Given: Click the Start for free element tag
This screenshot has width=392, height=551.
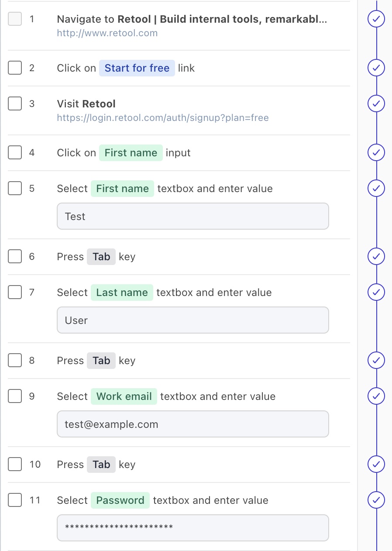Looking at the screenshot, I should click(x=137, y=68).
